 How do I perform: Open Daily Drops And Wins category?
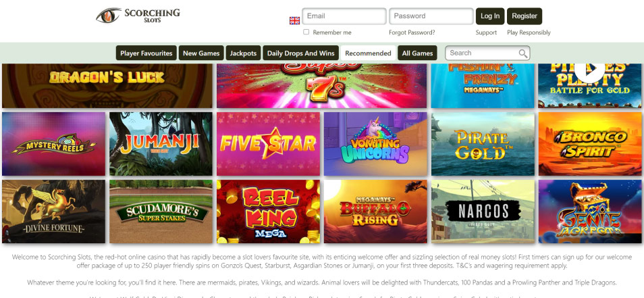coord(300,53)
